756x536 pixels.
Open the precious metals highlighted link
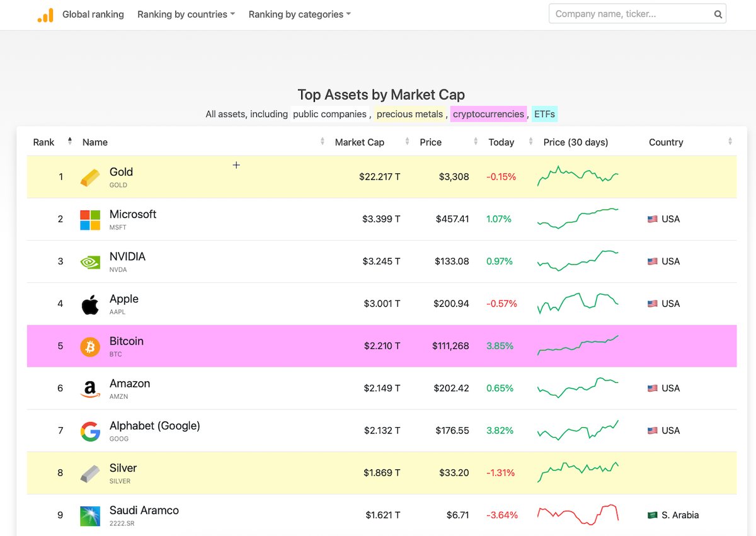[409, 114]
